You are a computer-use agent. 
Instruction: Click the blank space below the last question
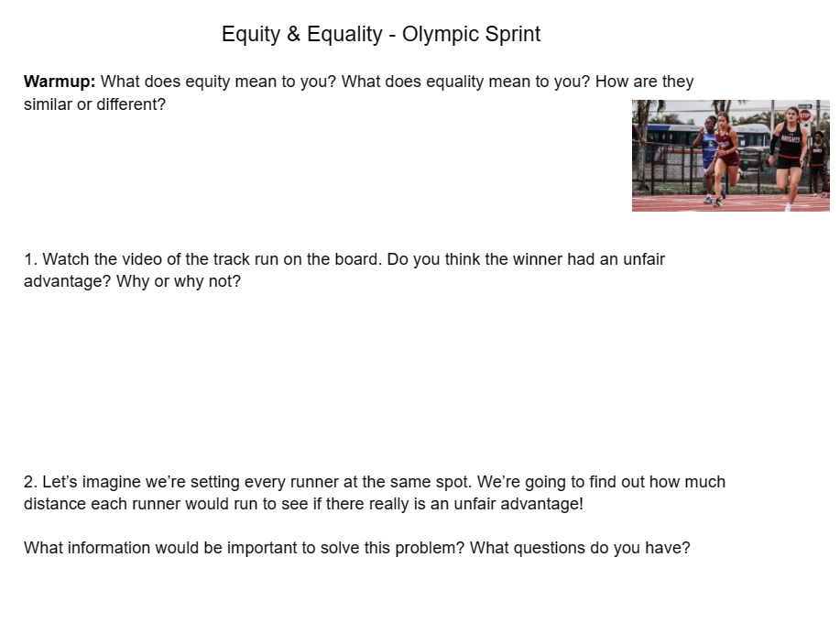point(366,591)
